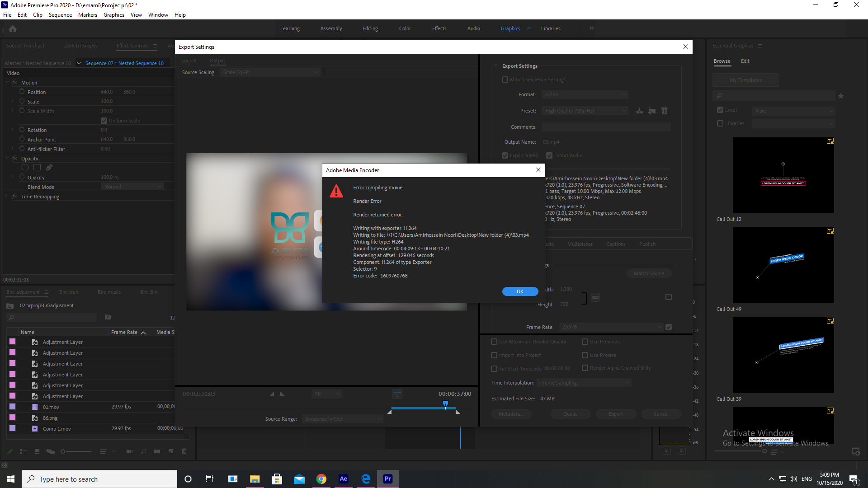The width and height of the screenshot is (868, 488).
Task: Open the Preset High Quality dropdown
Action: [585, 111]
